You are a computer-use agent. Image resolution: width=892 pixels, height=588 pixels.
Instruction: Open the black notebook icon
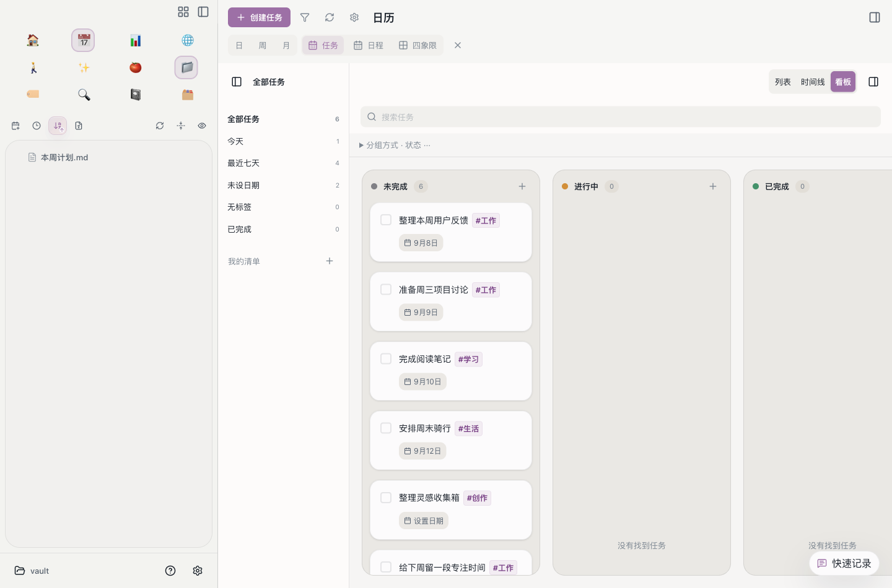tap(136, 94)
